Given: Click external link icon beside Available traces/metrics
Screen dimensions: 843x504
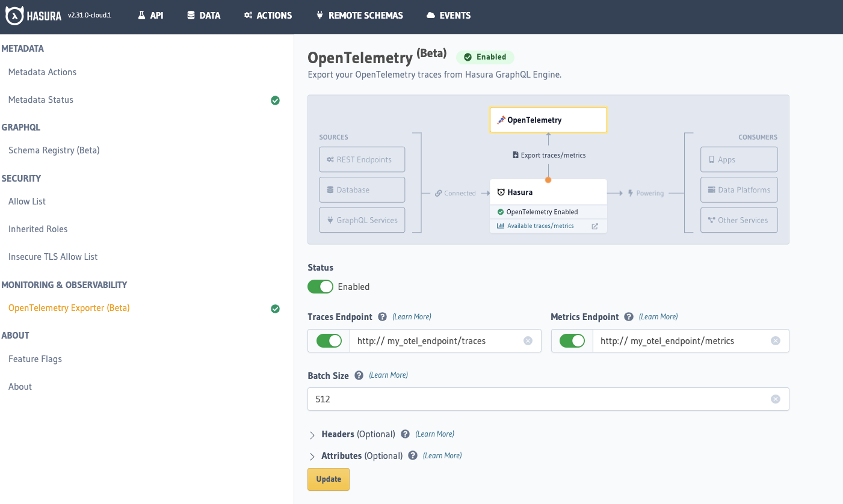Looking at the screenshot, I should pyautogui.click(x=595, y=226).
